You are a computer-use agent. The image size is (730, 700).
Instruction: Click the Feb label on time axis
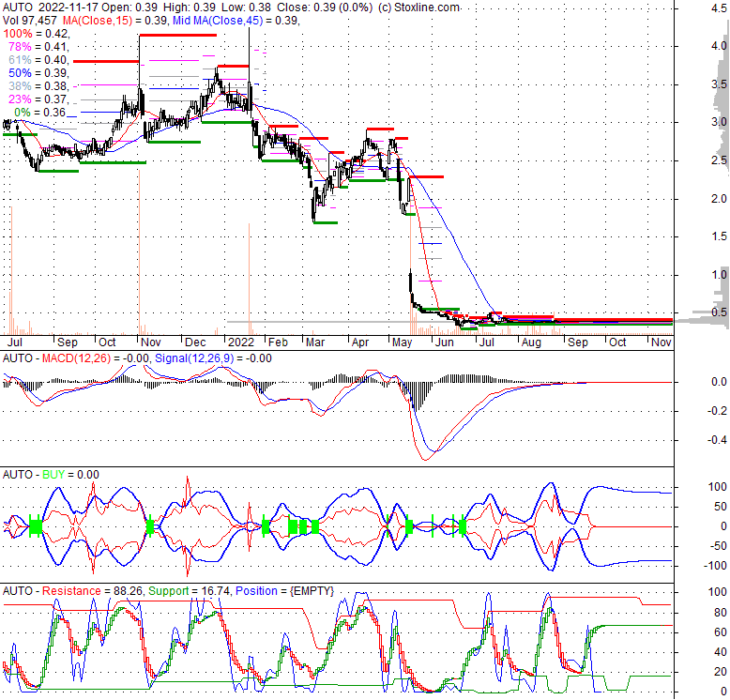click(x=278, y=342)
